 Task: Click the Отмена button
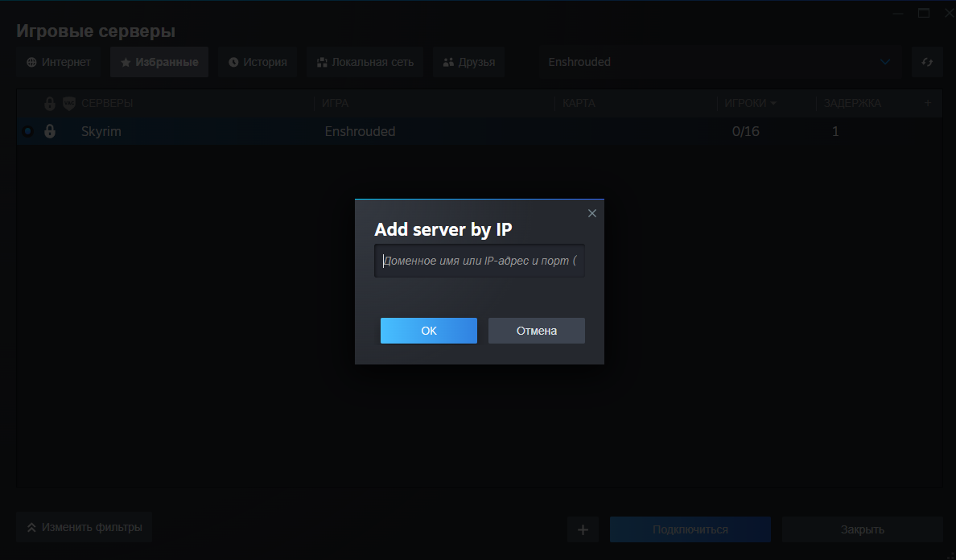point(536,331)
